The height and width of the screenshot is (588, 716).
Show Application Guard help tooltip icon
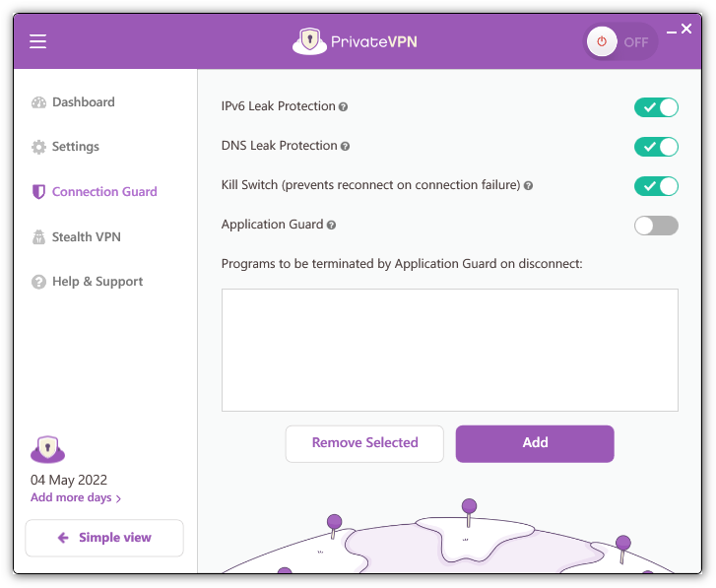tap(332, 226)
